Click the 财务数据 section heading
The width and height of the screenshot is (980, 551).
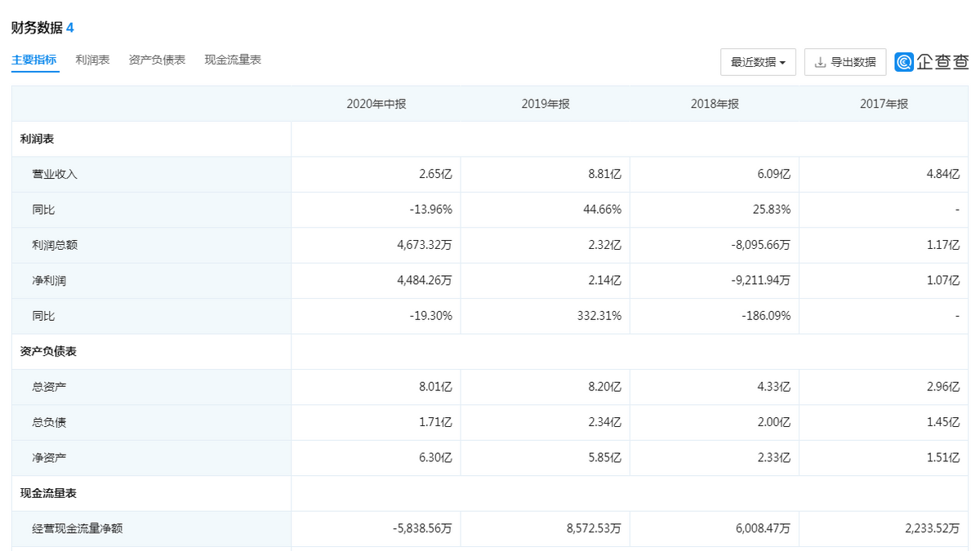(37, 28)
